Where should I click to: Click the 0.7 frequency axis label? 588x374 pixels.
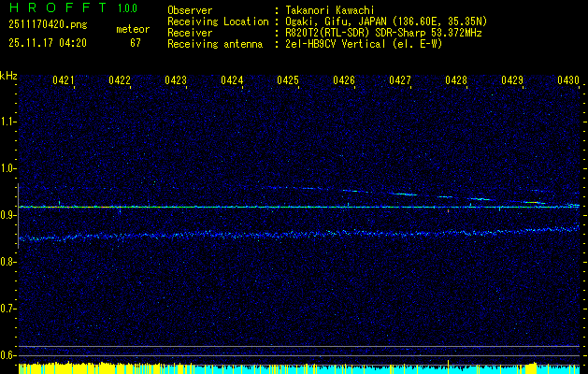[x=8, y=309]
